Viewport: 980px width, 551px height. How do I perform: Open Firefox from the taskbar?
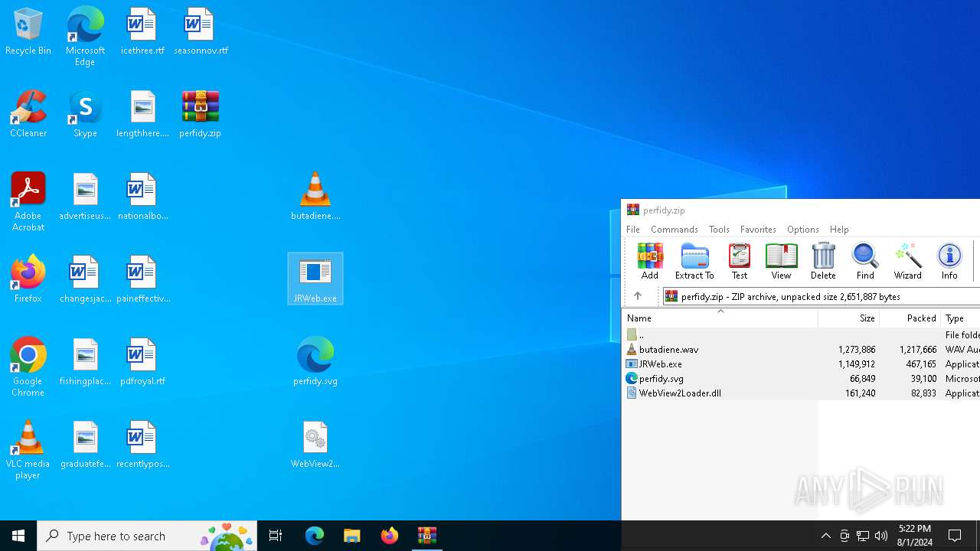point(390,536)
